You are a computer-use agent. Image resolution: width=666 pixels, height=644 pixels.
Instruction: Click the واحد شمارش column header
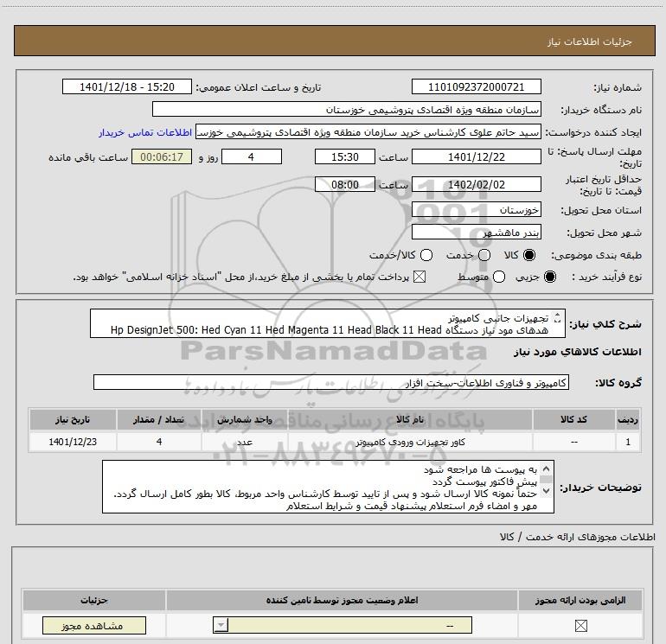(244, 419)
